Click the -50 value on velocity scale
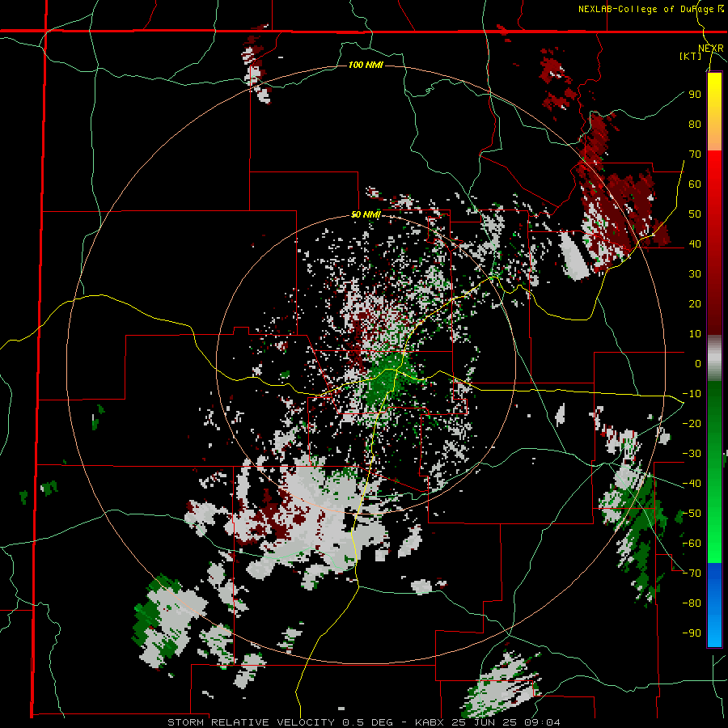This screenshot has width=728, height=728. 692,514
